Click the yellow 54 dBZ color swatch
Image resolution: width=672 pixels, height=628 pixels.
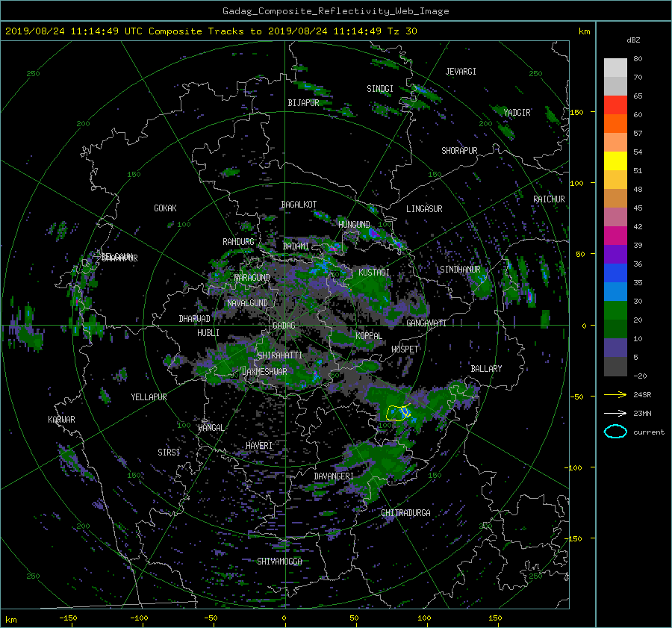coord(615,161)
